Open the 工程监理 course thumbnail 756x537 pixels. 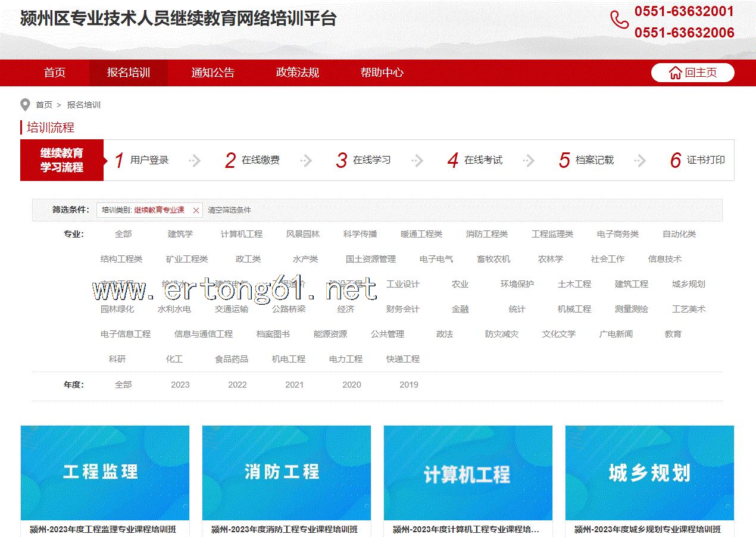click(x=105, y=473)
